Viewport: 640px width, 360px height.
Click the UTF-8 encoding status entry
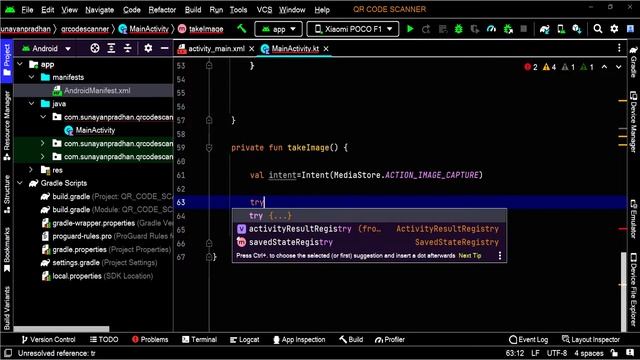pos(557,353)
